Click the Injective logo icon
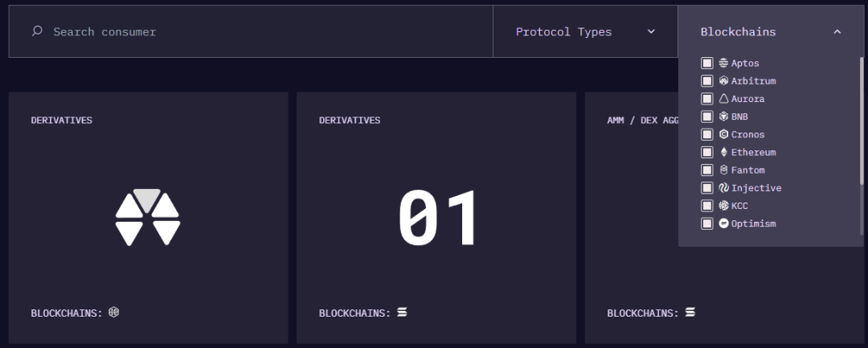This screenshot has width=868, height=348. tap(723, 188)
